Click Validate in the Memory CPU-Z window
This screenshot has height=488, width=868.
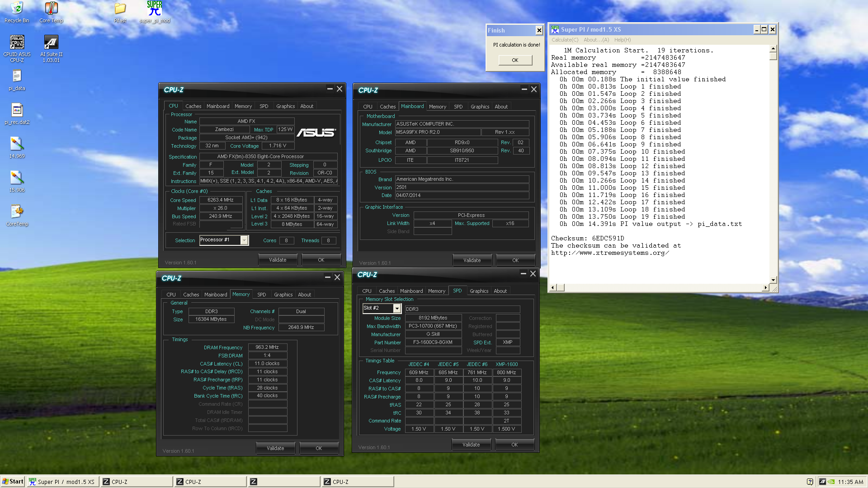(275, 448)
